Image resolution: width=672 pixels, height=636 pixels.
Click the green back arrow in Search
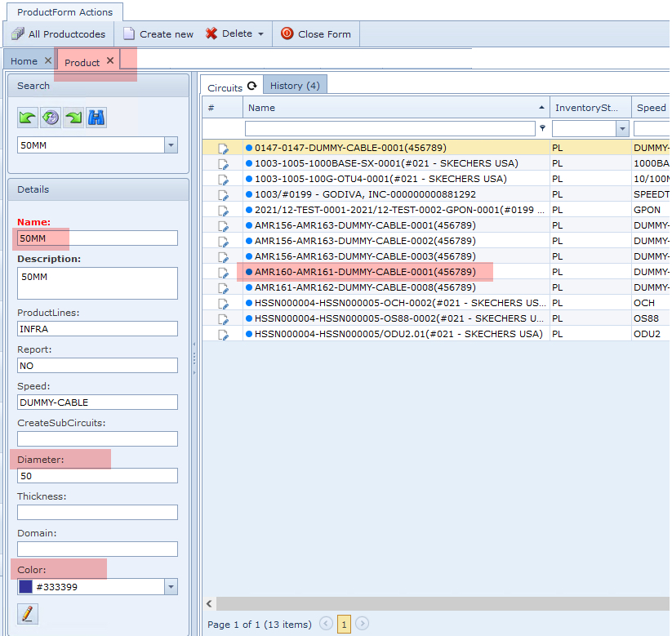28,118
